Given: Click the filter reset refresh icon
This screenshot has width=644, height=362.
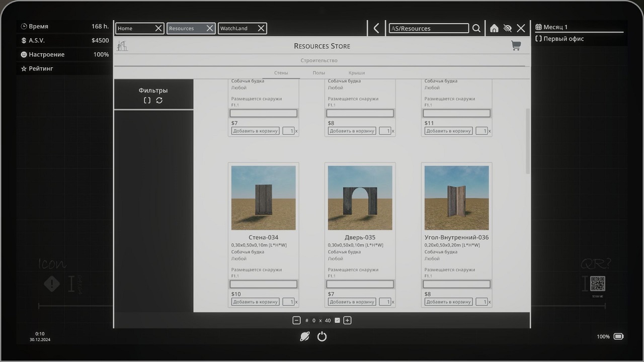Looking at the screenshot, I should 159,100.
